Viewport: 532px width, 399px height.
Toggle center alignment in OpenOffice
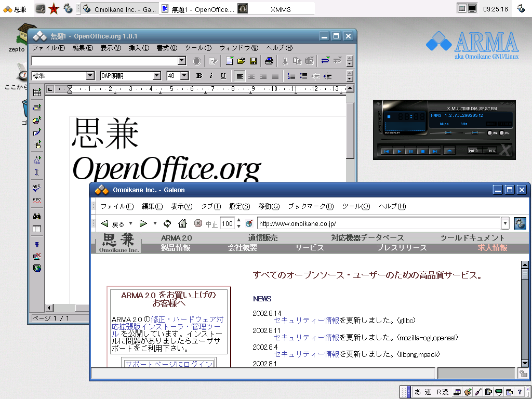[x=251, y=76]
